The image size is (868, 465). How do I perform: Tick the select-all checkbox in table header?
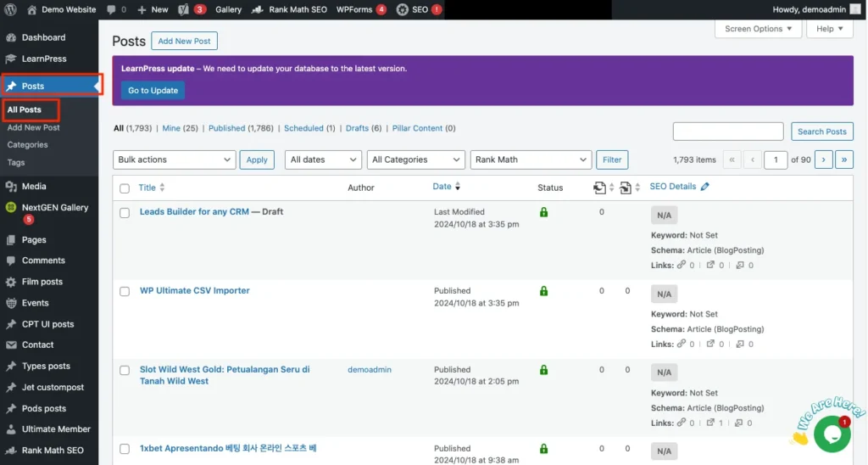[x=125, y=188]
